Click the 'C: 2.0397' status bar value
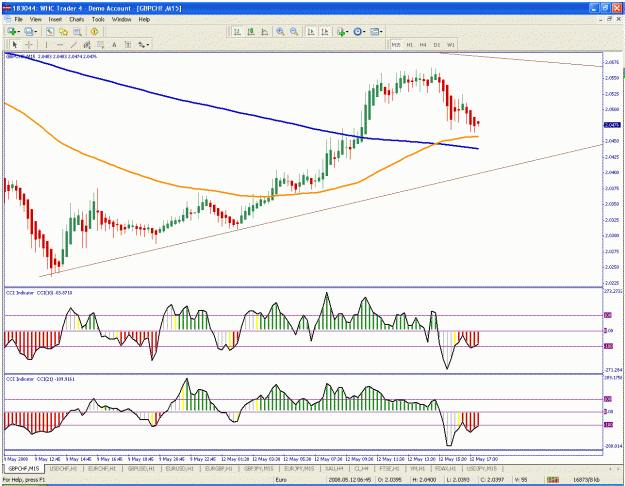Screen dimensions: 625x486 click(x=494, y=480)
